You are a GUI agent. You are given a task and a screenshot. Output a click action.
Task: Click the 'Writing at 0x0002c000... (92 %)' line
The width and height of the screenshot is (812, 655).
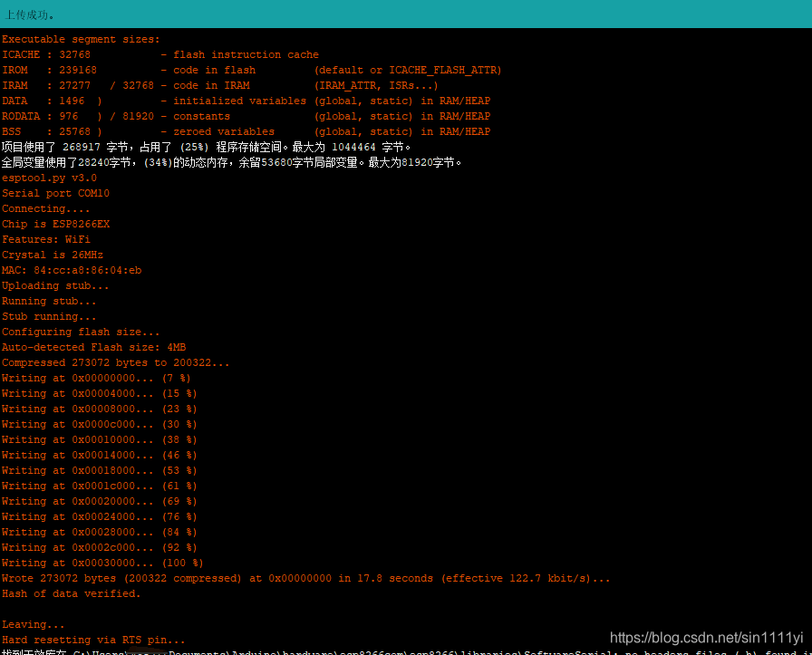point(100,548)
